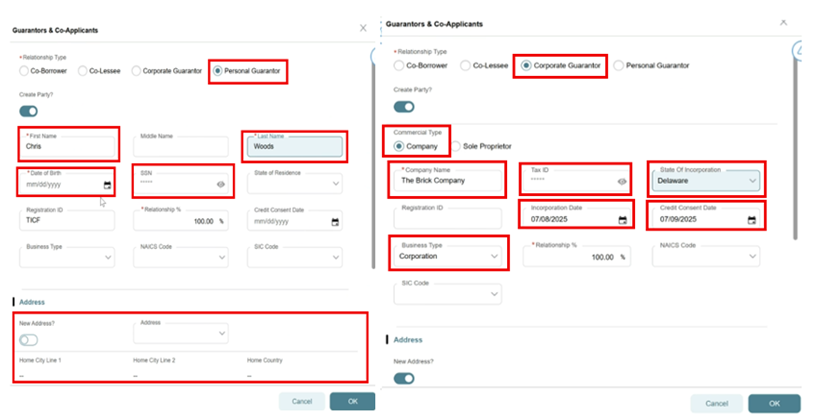Screen dimensions: 816x420
Task: Select Personal Guarantor in left dialog
Action: coord(218,72)
